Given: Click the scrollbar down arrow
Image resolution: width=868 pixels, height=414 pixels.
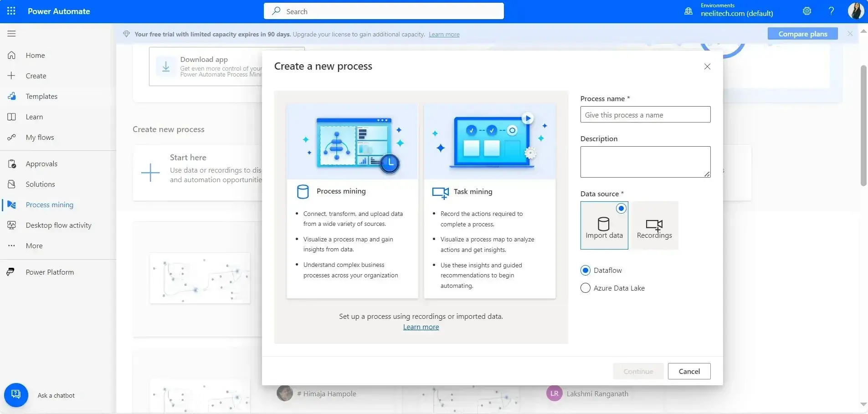Looking at the screenshot, I should 863,404.
